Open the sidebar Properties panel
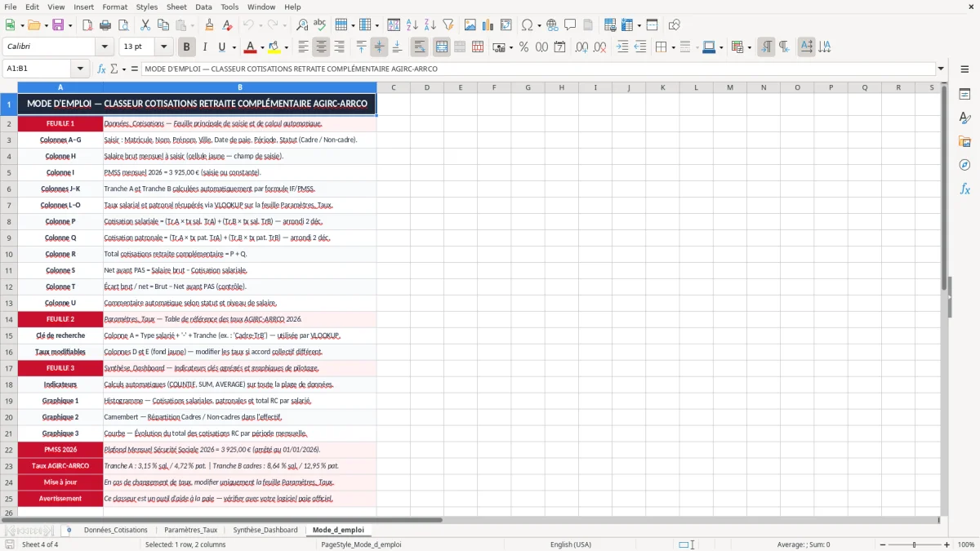The height and width of the screenshot is (551, 980). (964, 95)
